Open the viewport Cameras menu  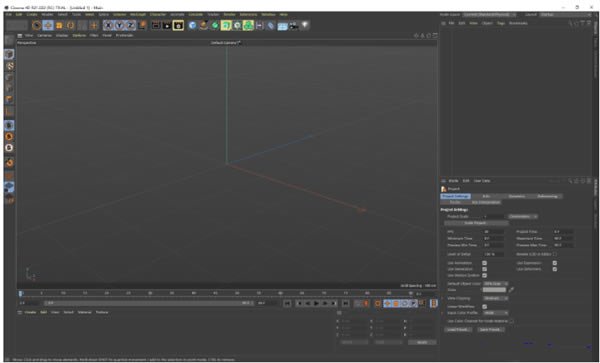pos(44,36)
